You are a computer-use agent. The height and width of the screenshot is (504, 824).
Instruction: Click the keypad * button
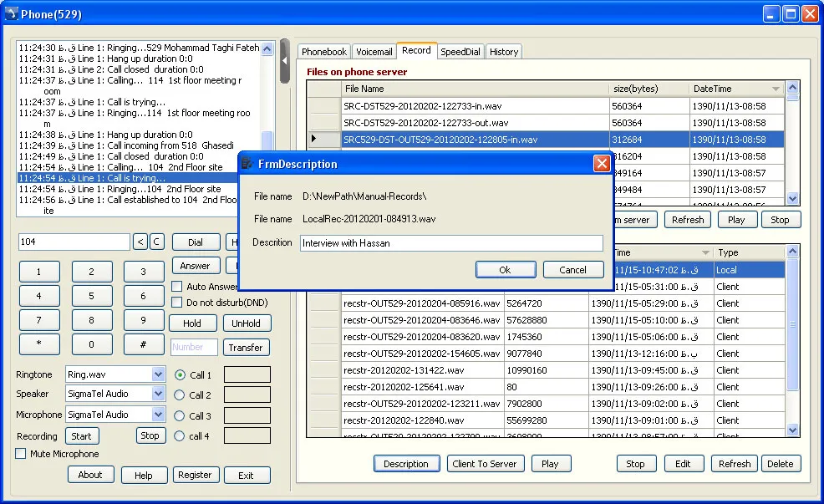click(39, 344)
